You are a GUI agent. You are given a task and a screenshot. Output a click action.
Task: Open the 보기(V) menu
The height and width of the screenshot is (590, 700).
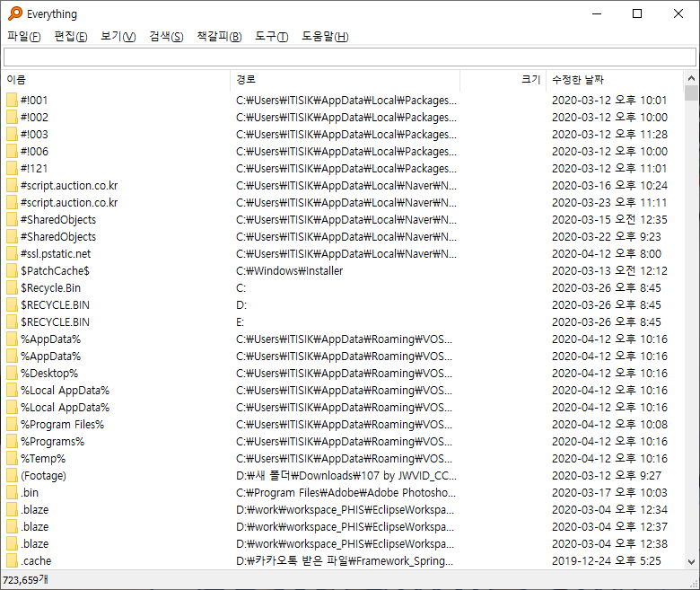click(118, 37)
